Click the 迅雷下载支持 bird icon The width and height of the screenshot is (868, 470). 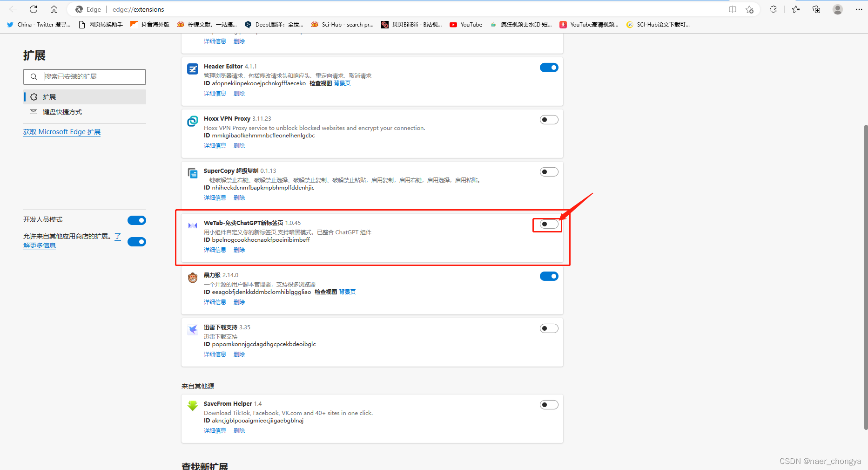193,330
